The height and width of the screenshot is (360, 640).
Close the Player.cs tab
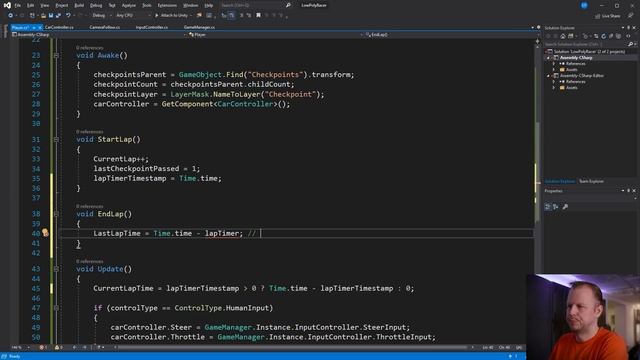pyautogui.click(x=40, y=27)
